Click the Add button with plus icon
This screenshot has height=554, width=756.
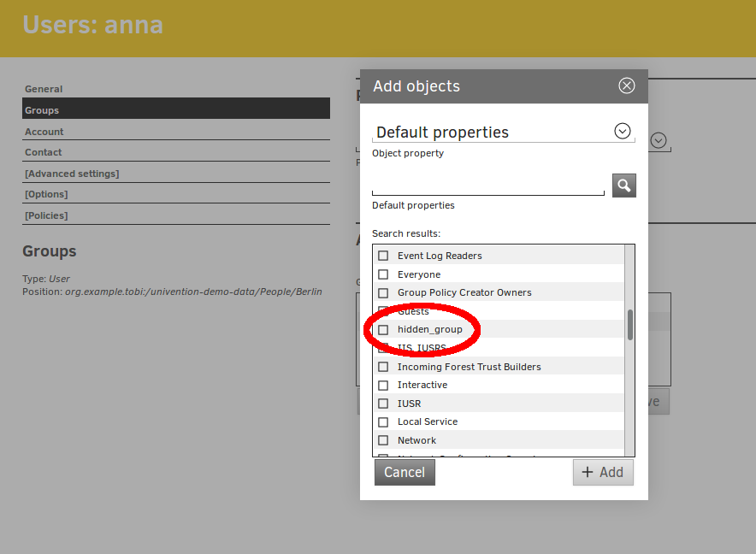click(x=603, y=472)
